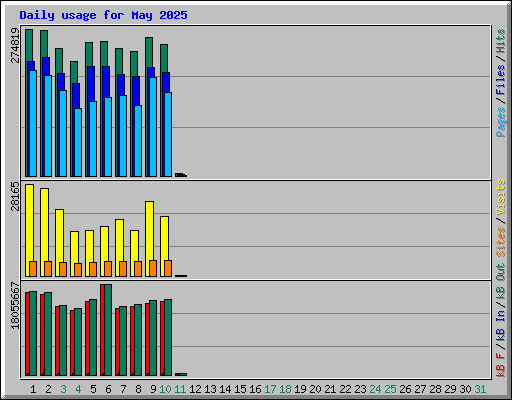Select the blue 'kB In' legend label
This screenshot has width=512, height=400.
tap(500, 325)
